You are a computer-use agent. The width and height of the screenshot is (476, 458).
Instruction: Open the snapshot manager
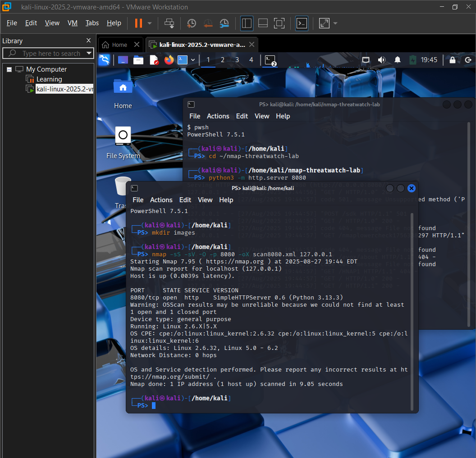click(224, 23)
